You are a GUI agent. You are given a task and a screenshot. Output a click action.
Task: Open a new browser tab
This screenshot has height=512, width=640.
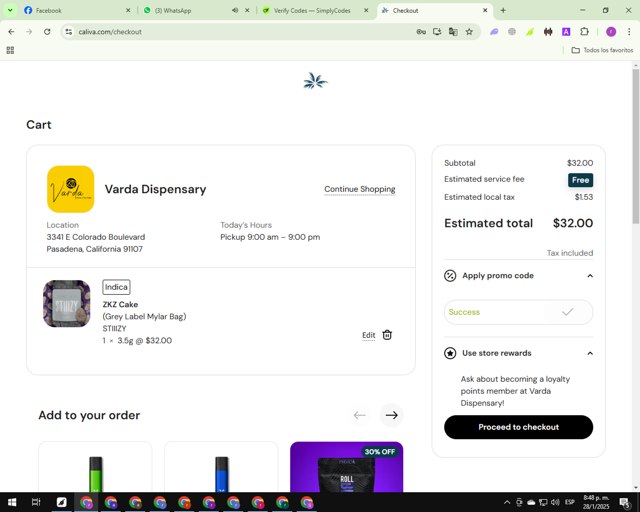tap(503, 10)
